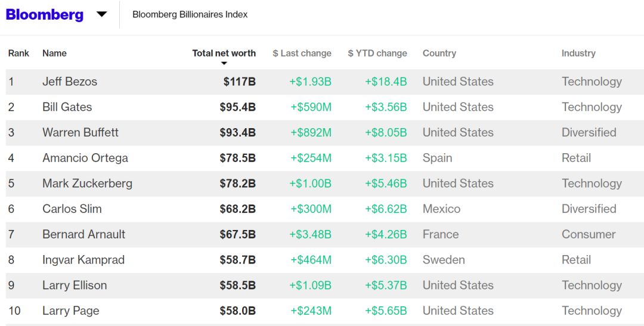Image resolution: width=644 pixels, height=326 pixels.
Task: Click Mark Zuckerberg's name
Action: point(87,184)
